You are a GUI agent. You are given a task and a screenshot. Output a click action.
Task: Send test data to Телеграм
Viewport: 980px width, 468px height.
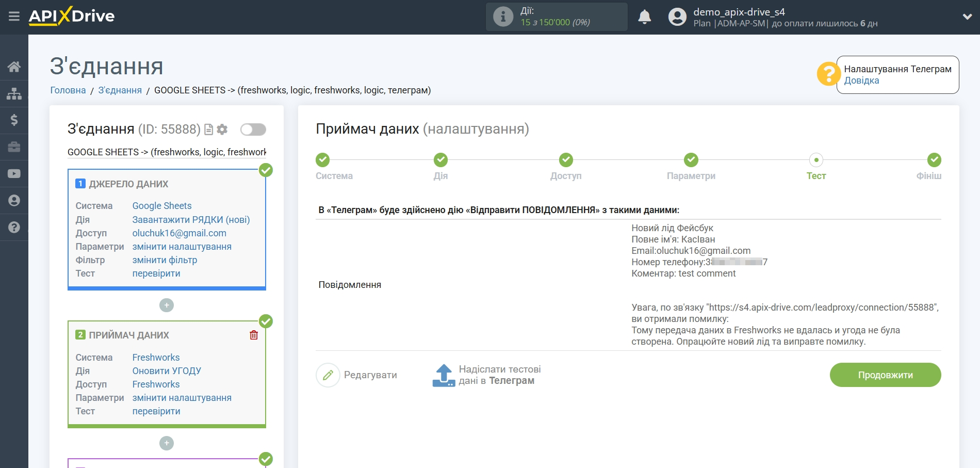coord(485,375)
